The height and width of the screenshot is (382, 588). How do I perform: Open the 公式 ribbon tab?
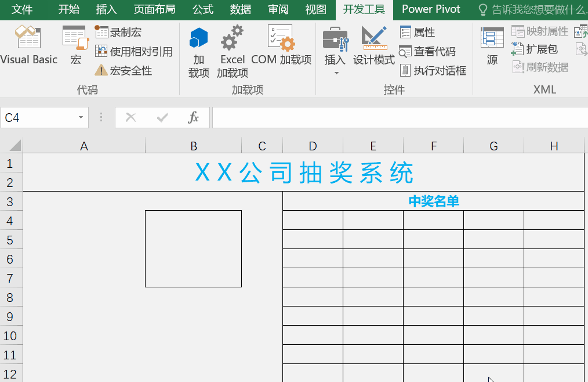[x=202, y=9]
